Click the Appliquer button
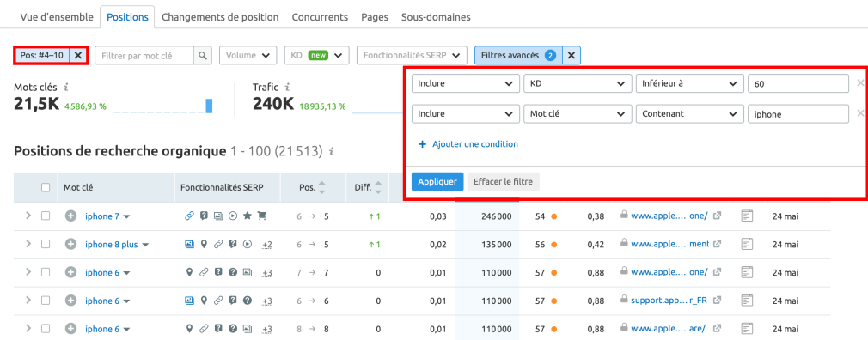 [x=437, y=181]
